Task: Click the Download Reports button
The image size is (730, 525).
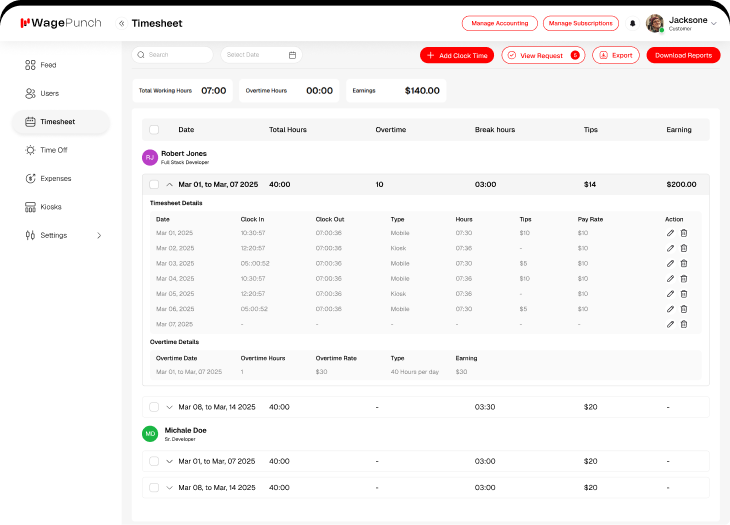Action: [683, 55]
